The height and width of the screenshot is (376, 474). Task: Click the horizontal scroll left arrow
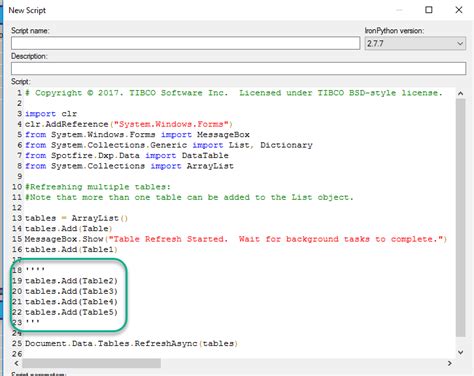tap(16, 363)
